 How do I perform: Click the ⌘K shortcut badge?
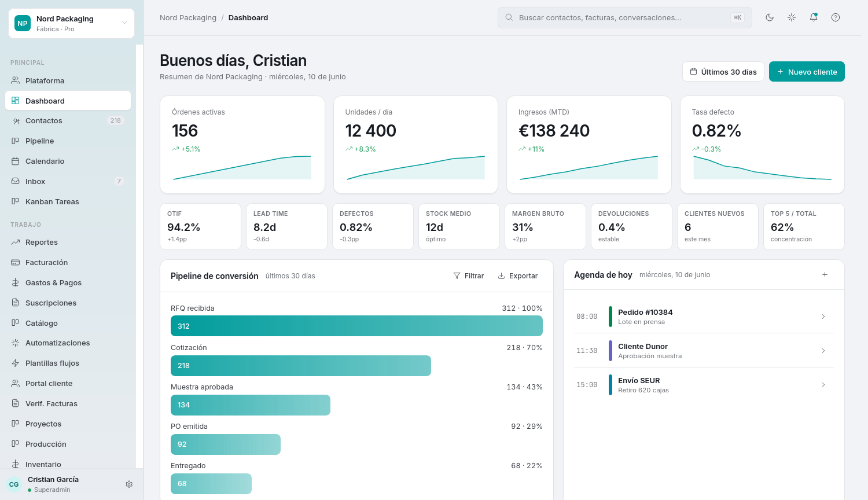pyautogui.click(x=737, y=17)
